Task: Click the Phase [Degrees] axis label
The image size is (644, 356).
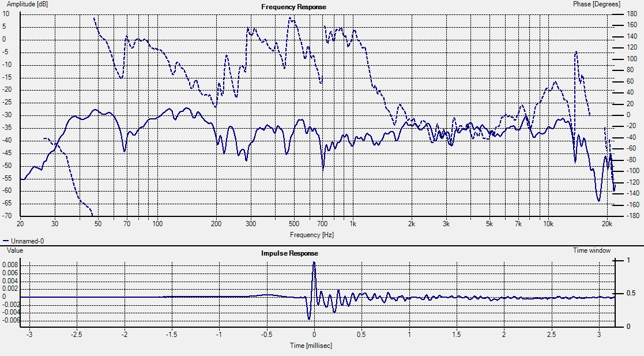Action: [x=596, y=3]
